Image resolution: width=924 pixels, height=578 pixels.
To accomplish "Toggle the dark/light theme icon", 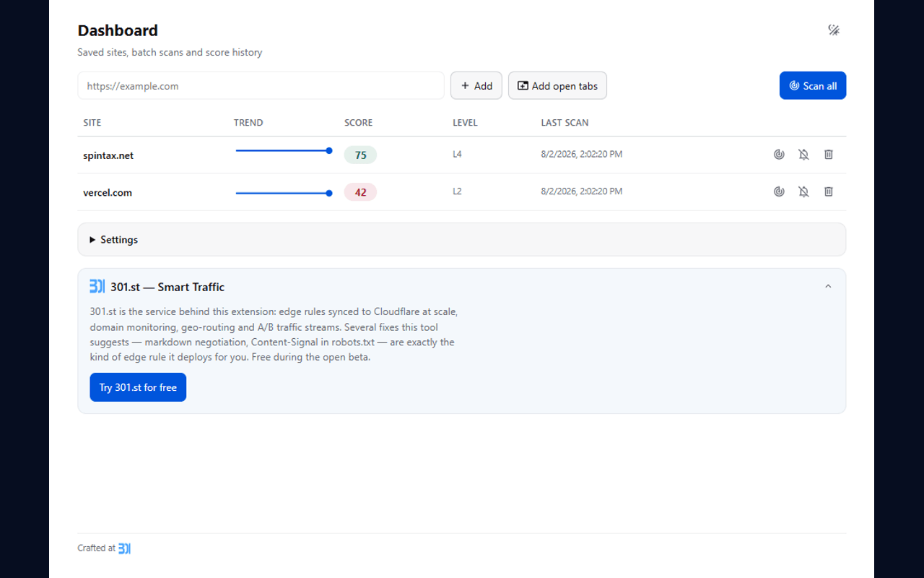I will (834, 30).
